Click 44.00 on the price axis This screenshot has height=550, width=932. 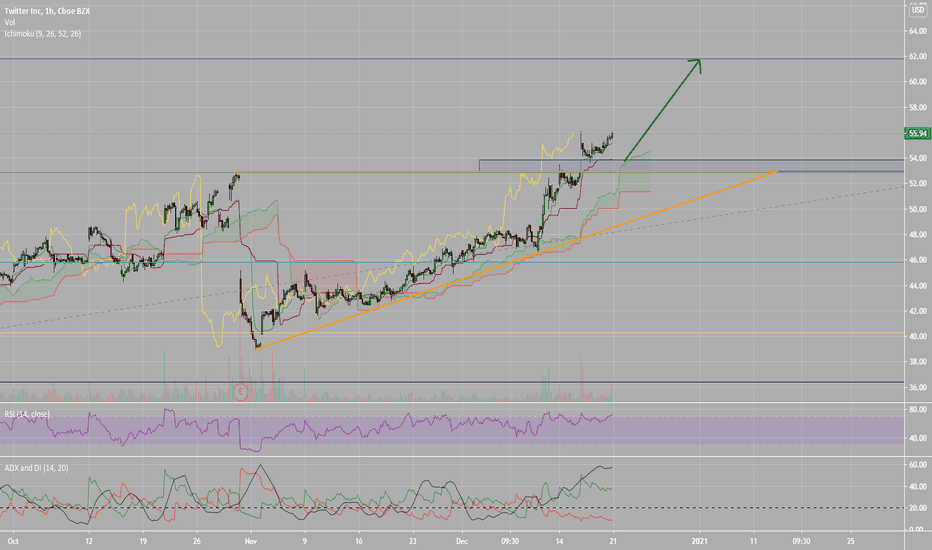(x=917, y=285)
